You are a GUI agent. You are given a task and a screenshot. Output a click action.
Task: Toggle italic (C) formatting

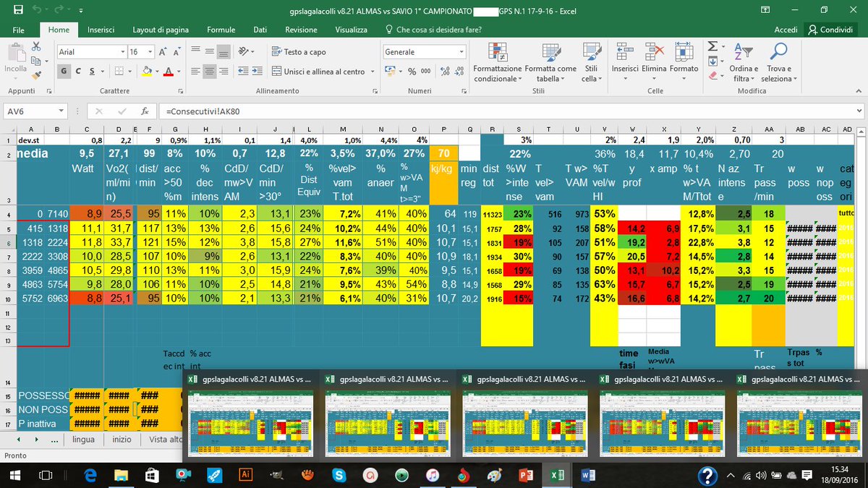(x=79, y=72)
